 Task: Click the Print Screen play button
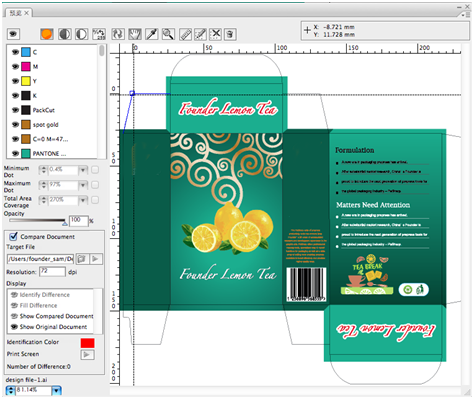[87, 355]
